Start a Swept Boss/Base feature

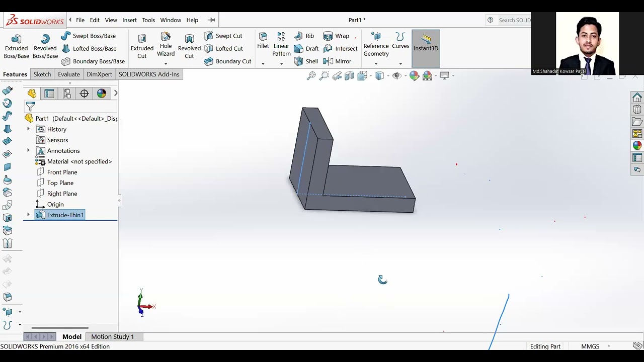(88, 36)
